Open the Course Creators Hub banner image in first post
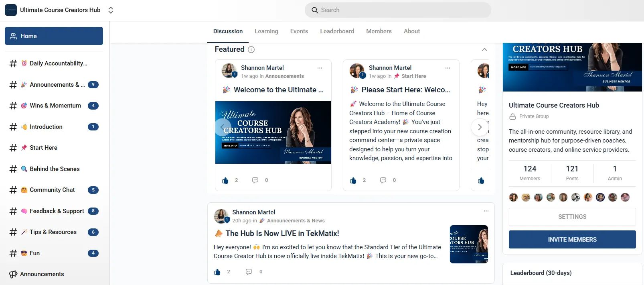This screenshot has width=644, height=285. (273, 132)
